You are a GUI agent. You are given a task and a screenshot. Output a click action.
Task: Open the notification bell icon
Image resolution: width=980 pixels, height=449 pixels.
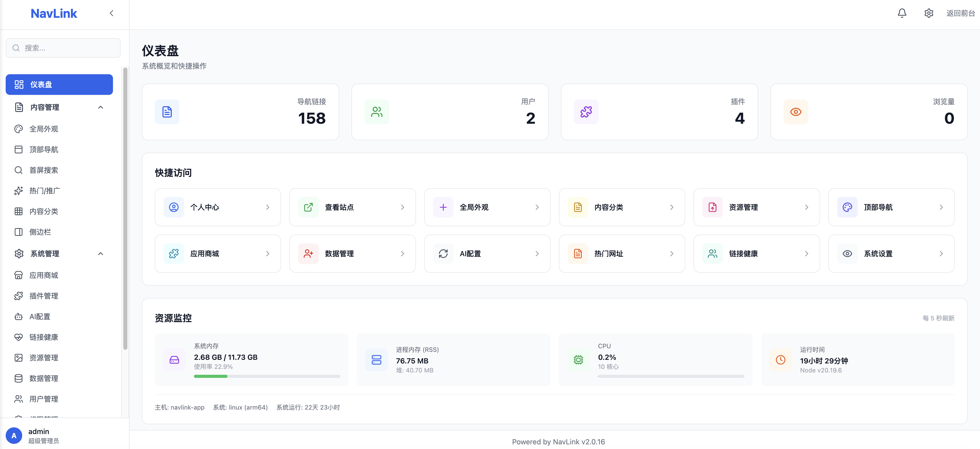click(x=902, y=13)
